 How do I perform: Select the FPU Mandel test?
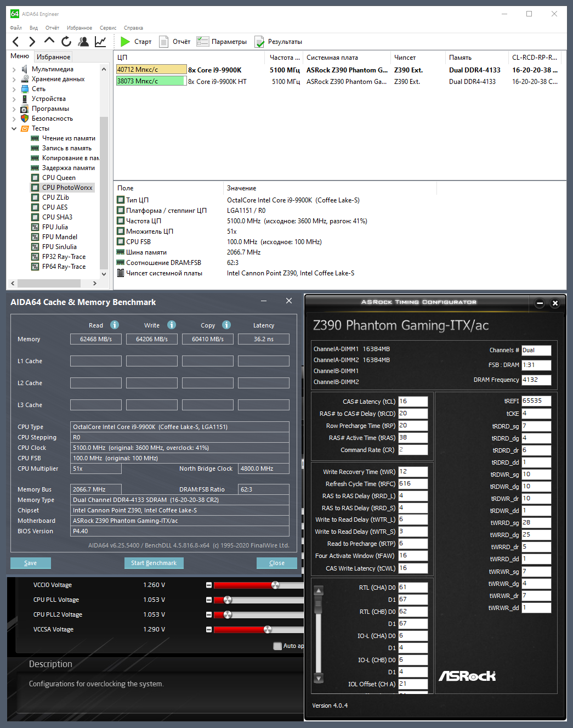pos(60,237)
